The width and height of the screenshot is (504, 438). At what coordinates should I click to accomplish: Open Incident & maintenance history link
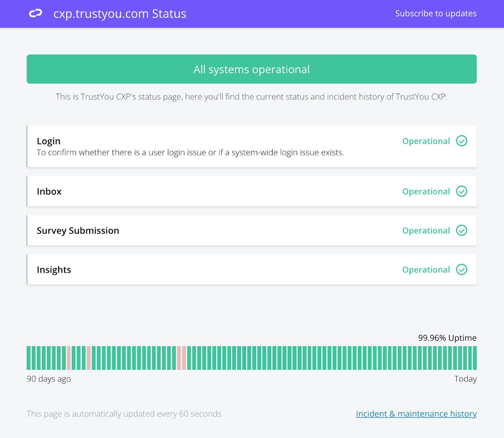[x=416, y=414]
